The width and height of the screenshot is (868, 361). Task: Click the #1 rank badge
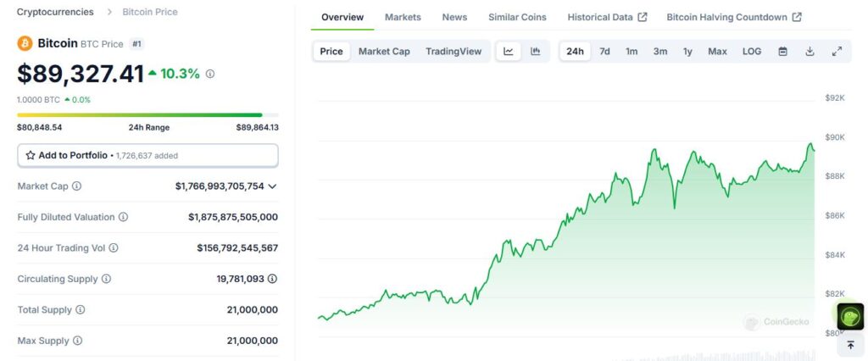tap(136, 44)
